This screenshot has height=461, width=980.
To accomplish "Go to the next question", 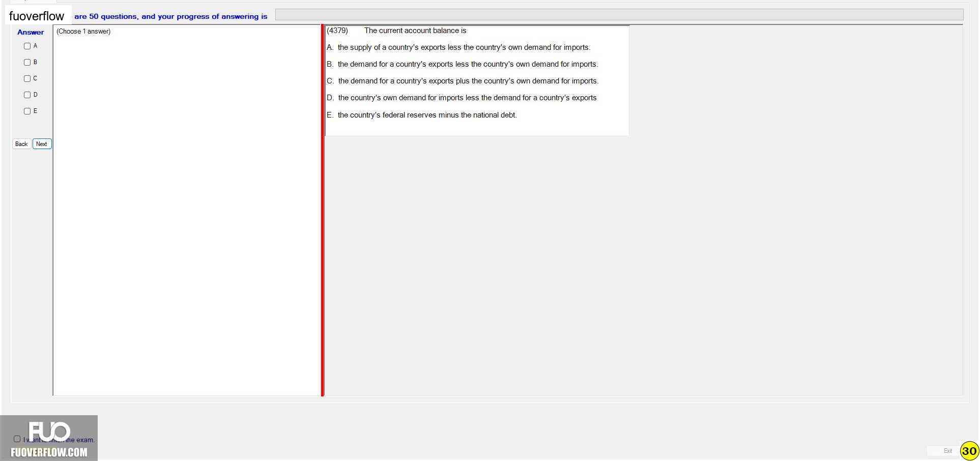I will pos(42,144).
